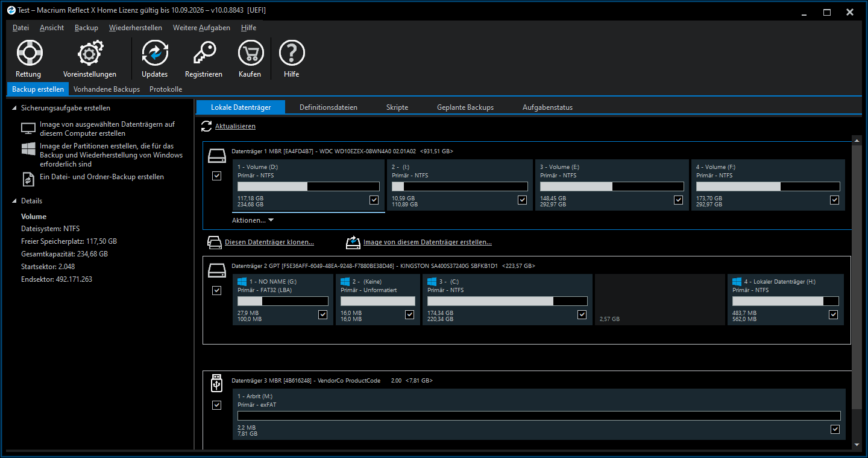Click the Windows logo on Lokaler Datenträger (H:)
The image size is (868, 458).
point(737,281)
